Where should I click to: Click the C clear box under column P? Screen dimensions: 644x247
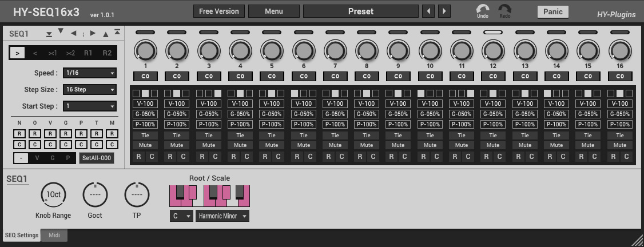[81, 145]
